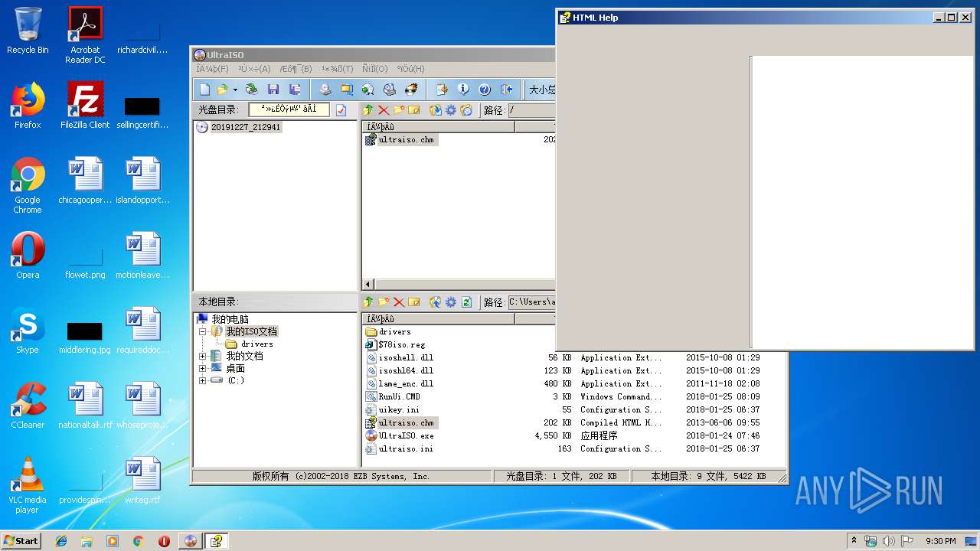Image resolution: width=980 pixels, height=551 pixels.
Task: Click the New folder icon in the local pane toolbar
Action: [x=384, y=302]
